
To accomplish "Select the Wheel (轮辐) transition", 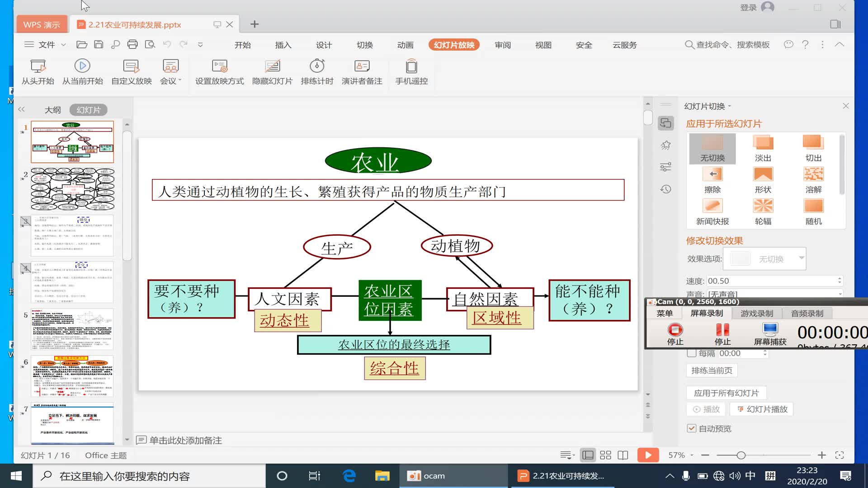I will 763,212.
